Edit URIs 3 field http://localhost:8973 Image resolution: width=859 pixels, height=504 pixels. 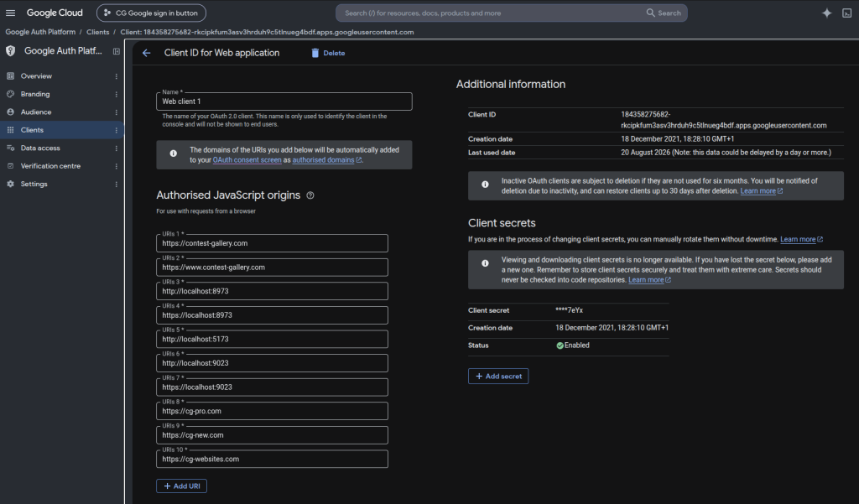(x=272, y=291)
